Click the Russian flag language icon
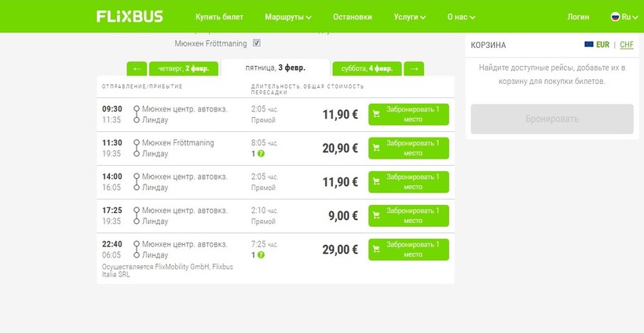This screenshot has width=644, height=333. click(616, 16)
